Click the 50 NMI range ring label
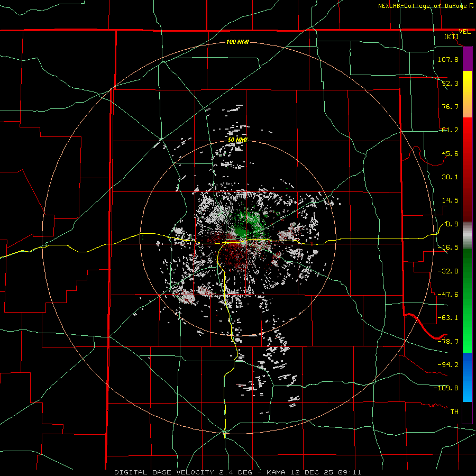 (237, 140)
